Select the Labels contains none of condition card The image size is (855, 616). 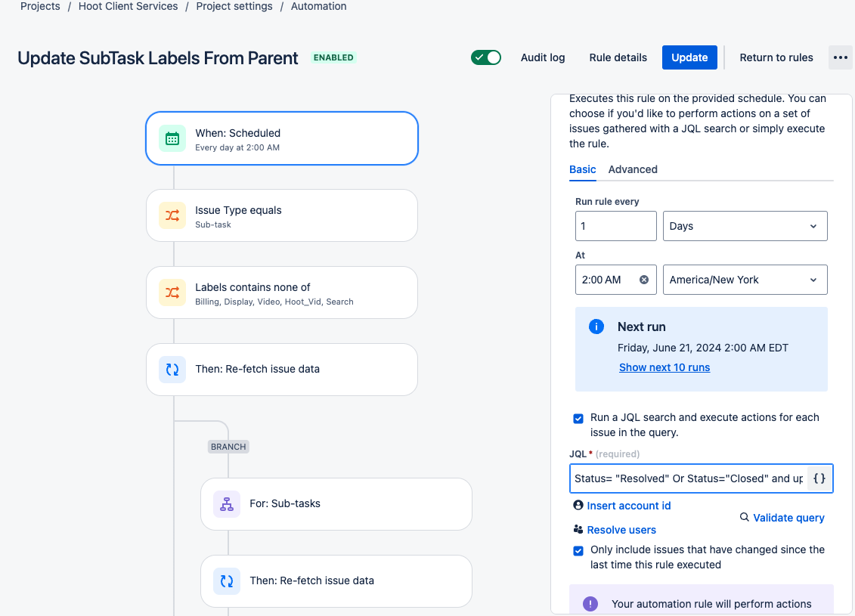(x=282, y=293)
